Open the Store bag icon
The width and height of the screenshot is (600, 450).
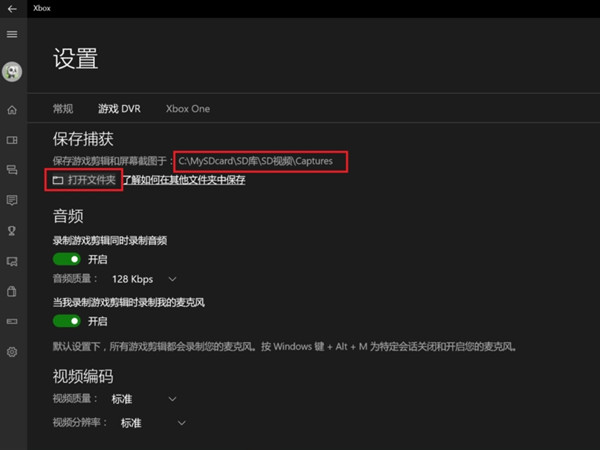click(12, 291)
